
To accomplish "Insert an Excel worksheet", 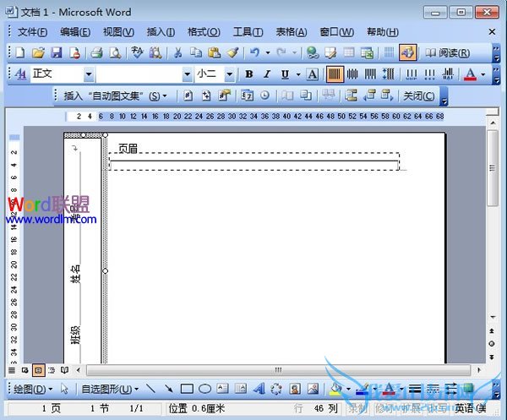I will click(x=367, y=52).
